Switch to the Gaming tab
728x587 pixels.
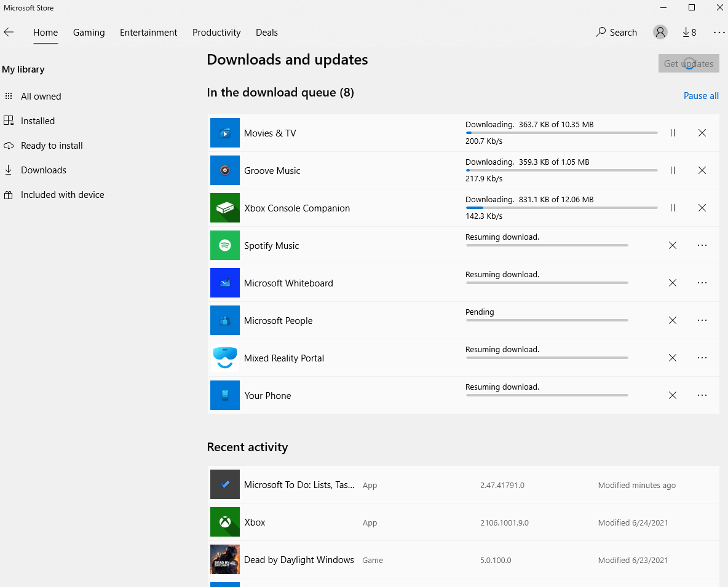(x=89, y=33)
